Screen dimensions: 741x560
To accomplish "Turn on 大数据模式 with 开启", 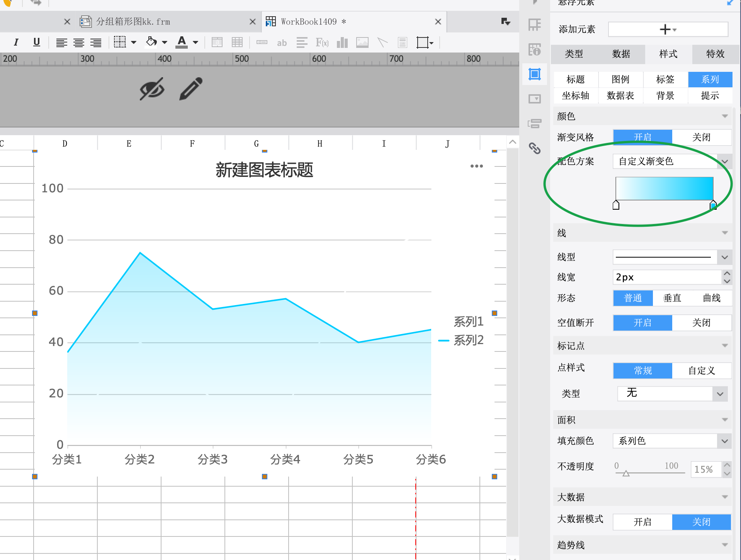I will click(x=643, y=522).
